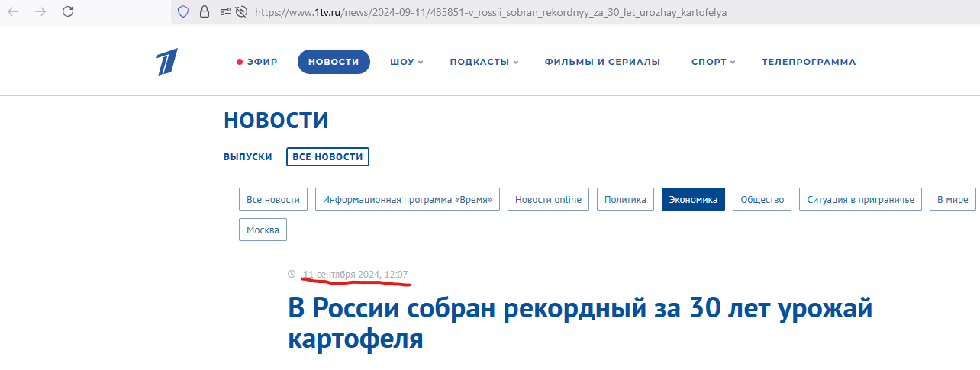Click the URL address bar field
Image resolution: width=980 pixels, height=370 pixels.
534,11
